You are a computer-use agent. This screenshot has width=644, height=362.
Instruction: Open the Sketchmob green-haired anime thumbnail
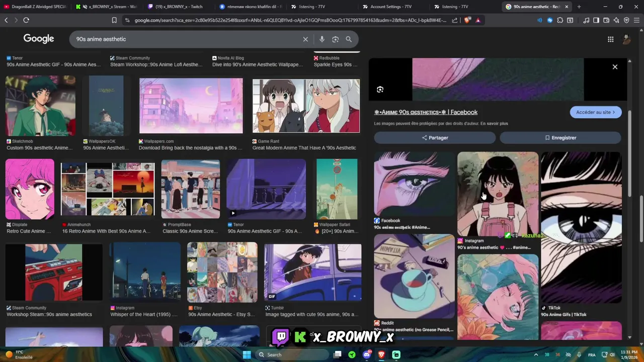pos(40,106)
